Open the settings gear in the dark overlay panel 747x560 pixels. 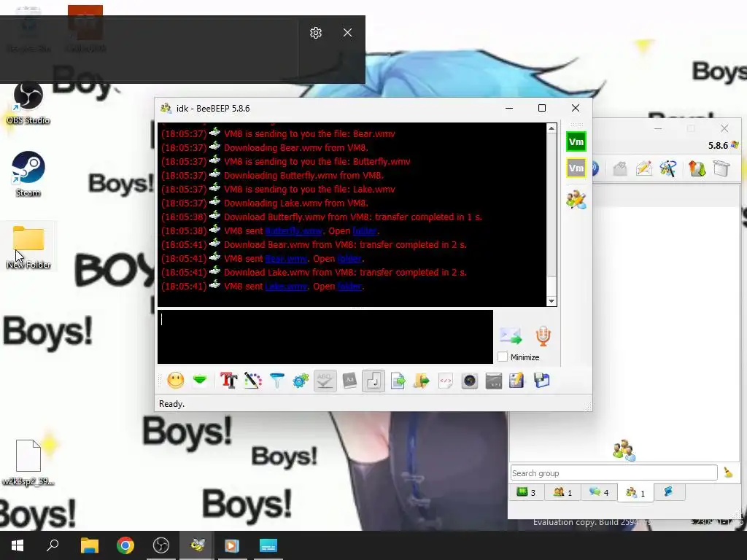[316, 32]
